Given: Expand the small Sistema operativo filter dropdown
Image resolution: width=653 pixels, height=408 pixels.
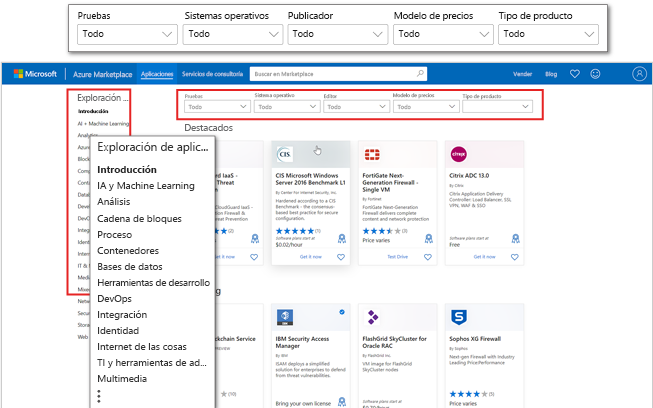Looking at the screenshot, I should (x=287, y=107).
